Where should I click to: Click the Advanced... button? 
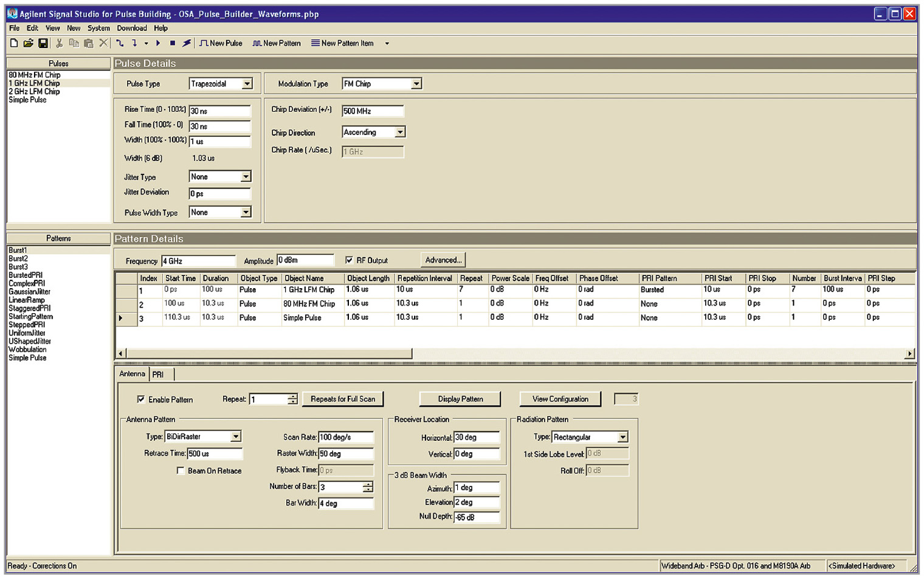click(x=443, y=260)
